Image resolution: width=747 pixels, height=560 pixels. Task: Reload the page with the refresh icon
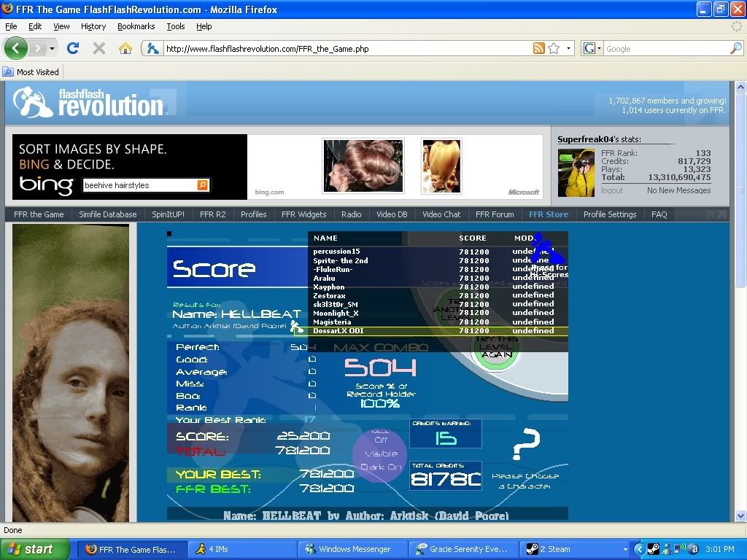tap(72, 48)
